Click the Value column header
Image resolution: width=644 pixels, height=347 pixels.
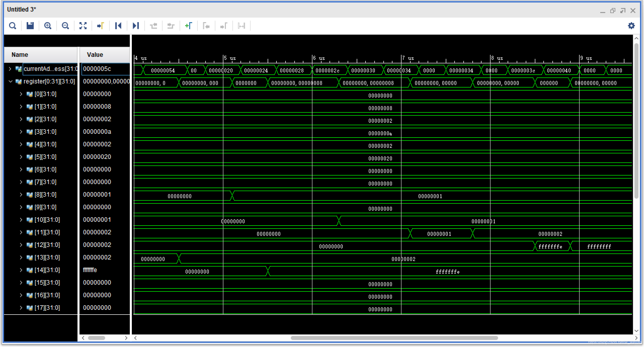[95, 55]
